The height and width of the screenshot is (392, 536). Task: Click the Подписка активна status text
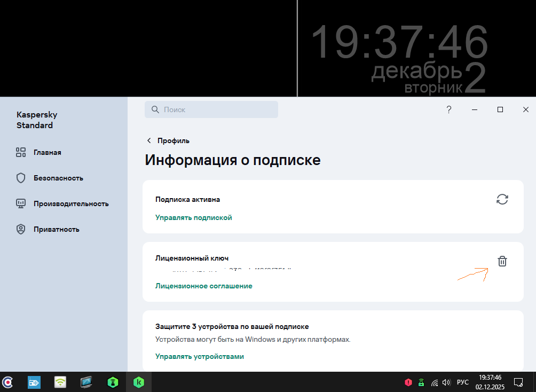[x=188, y=199]
